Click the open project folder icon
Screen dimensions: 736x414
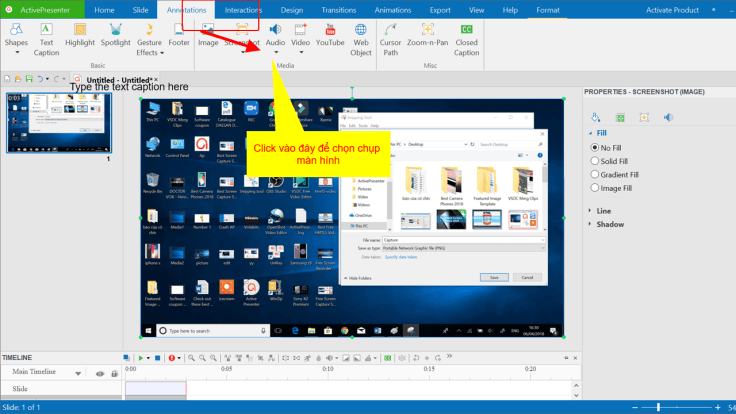pyautogui.click(x=18, y=79)
